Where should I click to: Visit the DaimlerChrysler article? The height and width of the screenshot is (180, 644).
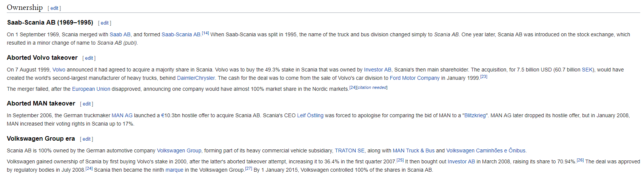pos(196,78)
